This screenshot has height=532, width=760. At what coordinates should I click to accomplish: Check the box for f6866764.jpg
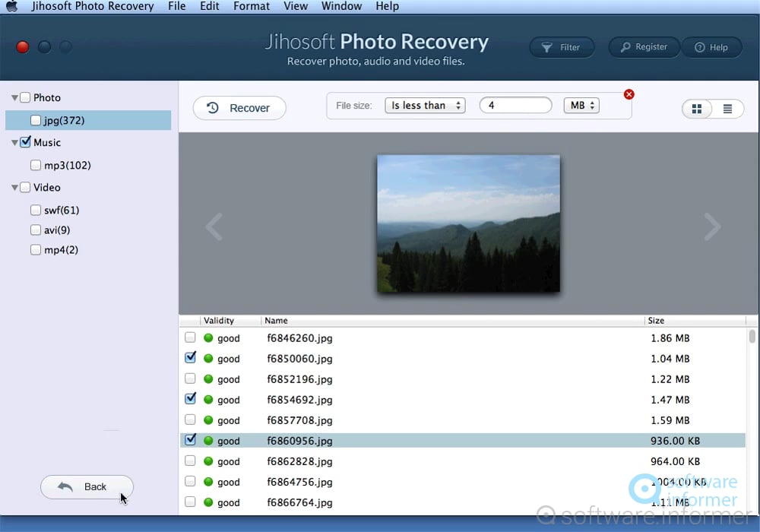coord(190,502)
